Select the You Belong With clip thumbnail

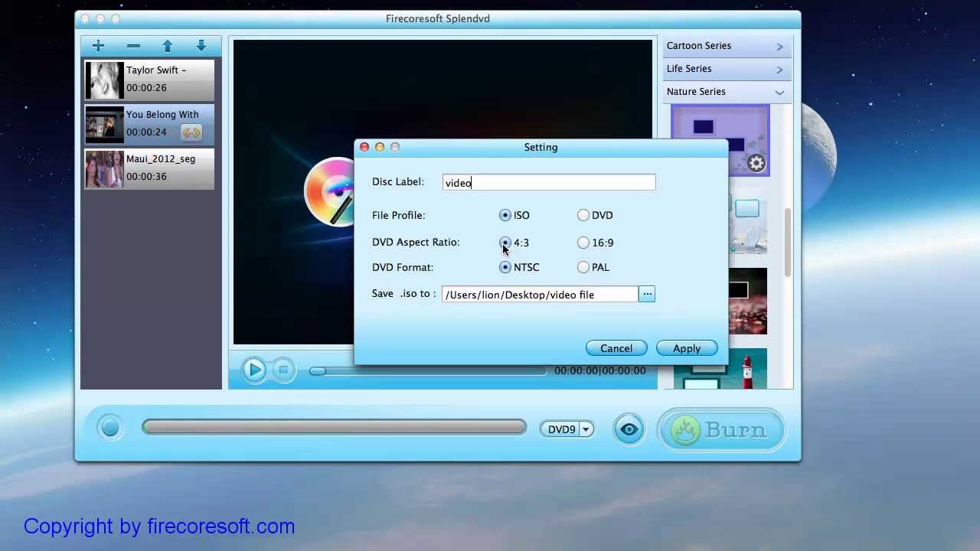pos(104,125)
